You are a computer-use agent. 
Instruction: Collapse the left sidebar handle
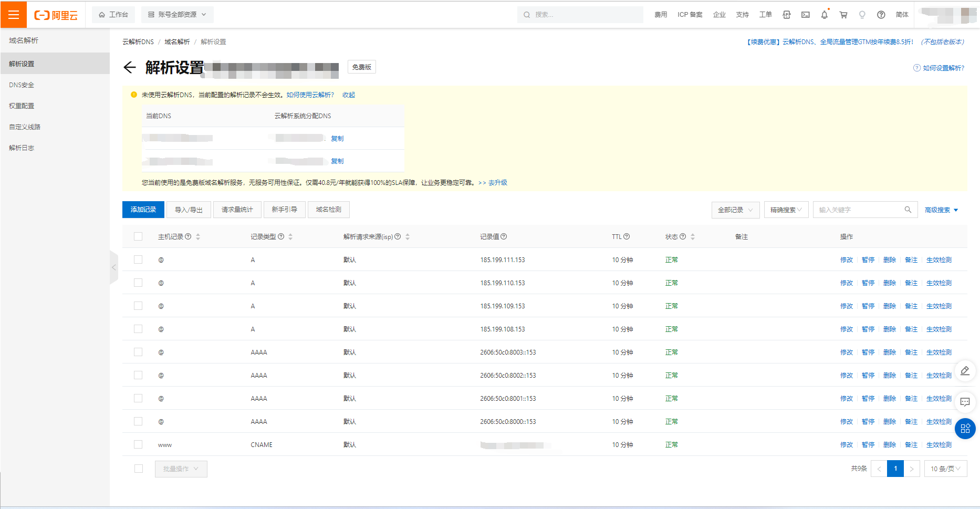pos(114,267)
